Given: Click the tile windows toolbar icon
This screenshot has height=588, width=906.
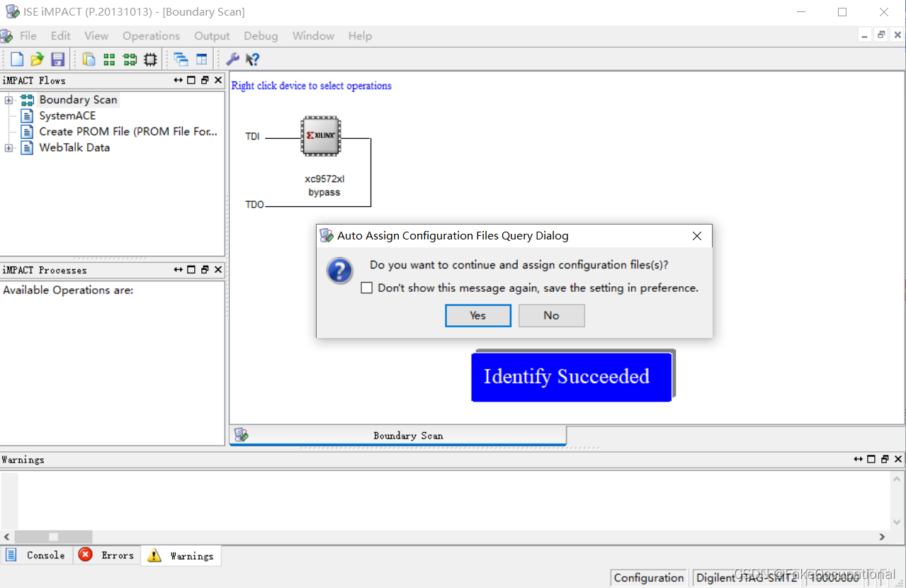Looking at the screenshot, I should pos(202,60).
